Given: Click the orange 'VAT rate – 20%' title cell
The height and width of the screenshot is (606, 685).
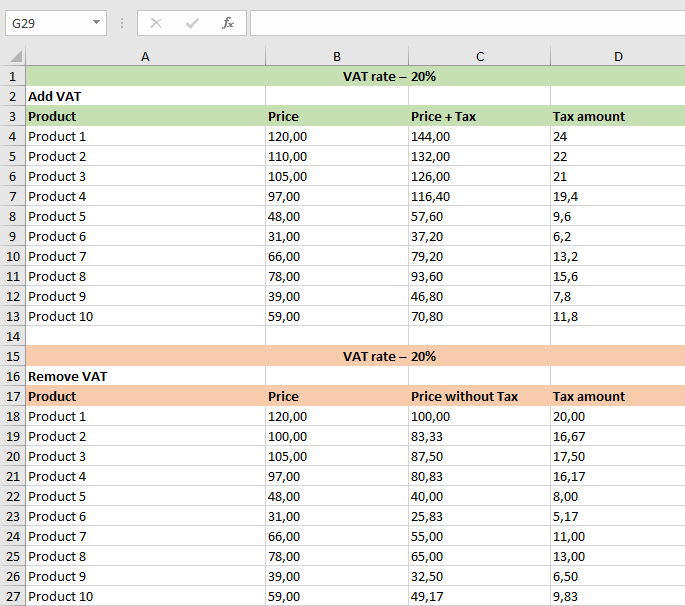Looking at the screenshot, I should pos(389,356).
